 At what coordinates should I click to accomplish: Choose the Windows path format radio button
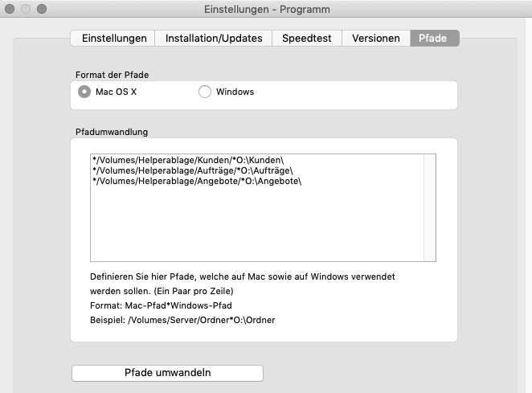point(204,92)
